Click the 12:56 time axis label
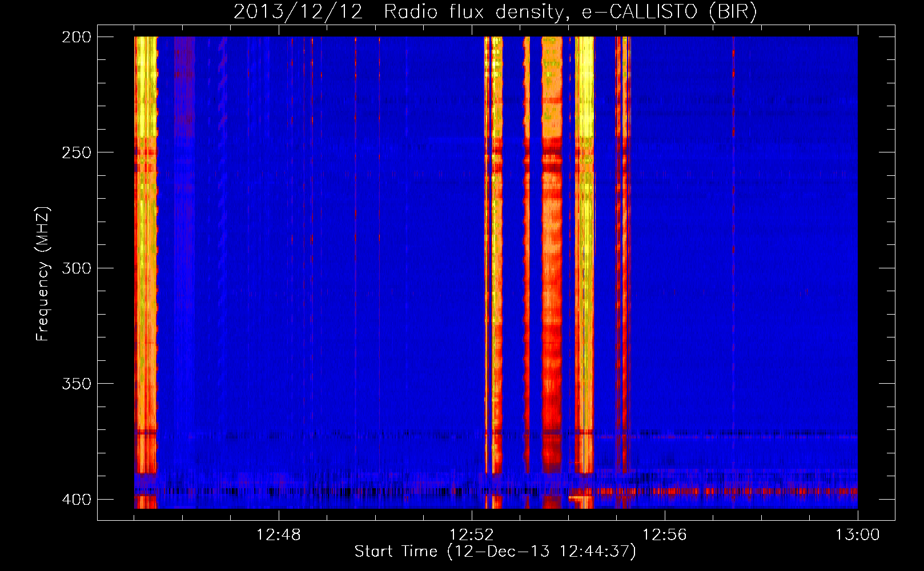 point(665,535)
